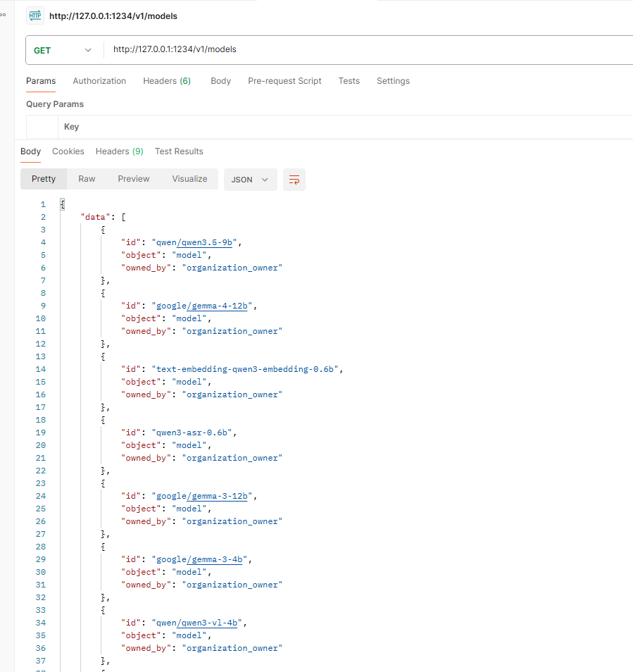The height and width of the screenshot is (672, 633).
Task: Follow the qwen3.5-9b link in JSON
Action: [x=204, y=242]
